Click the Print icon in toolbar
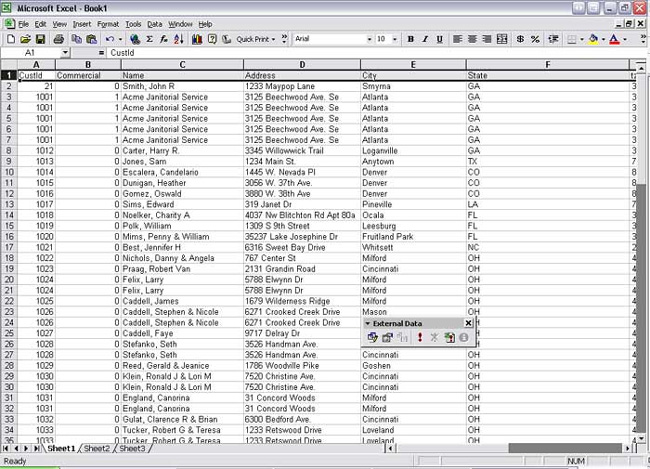The image size is (650, 469). pos(56,39)
